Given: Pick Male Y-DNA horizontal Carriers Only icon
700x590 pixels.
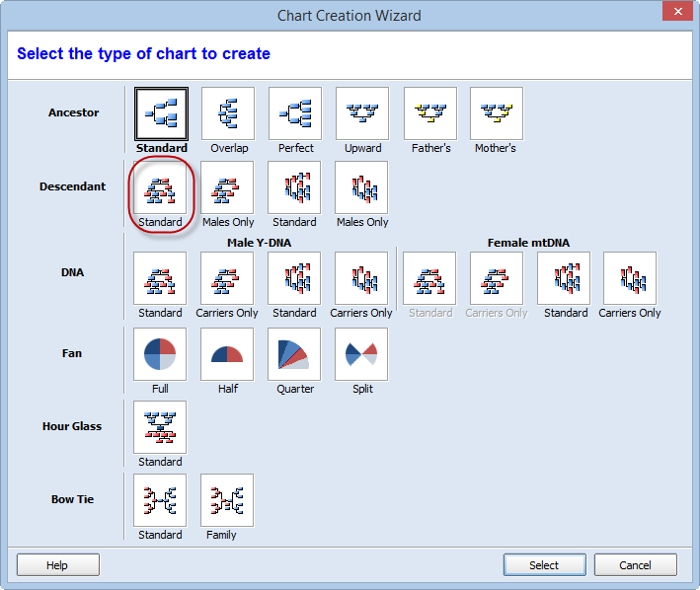Looking at the screenshot, I should click(x=227, y=278).
